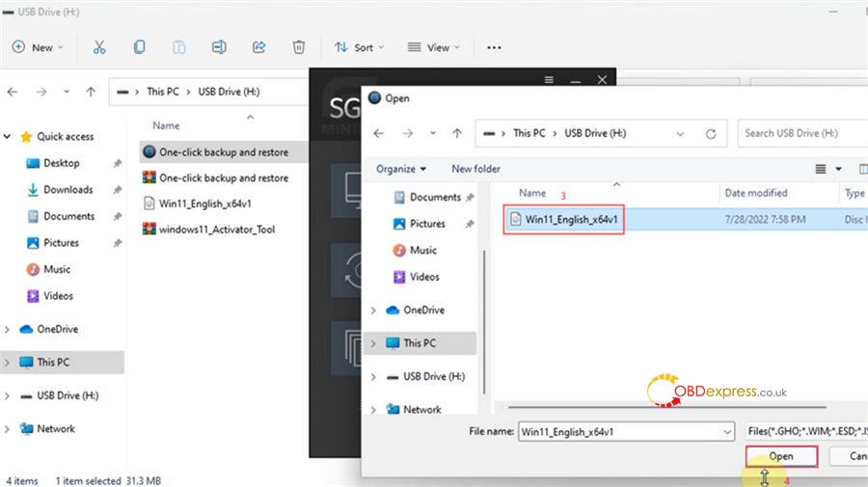Expand OneDrive in Explorer sidebar

[x=7, y=329]
